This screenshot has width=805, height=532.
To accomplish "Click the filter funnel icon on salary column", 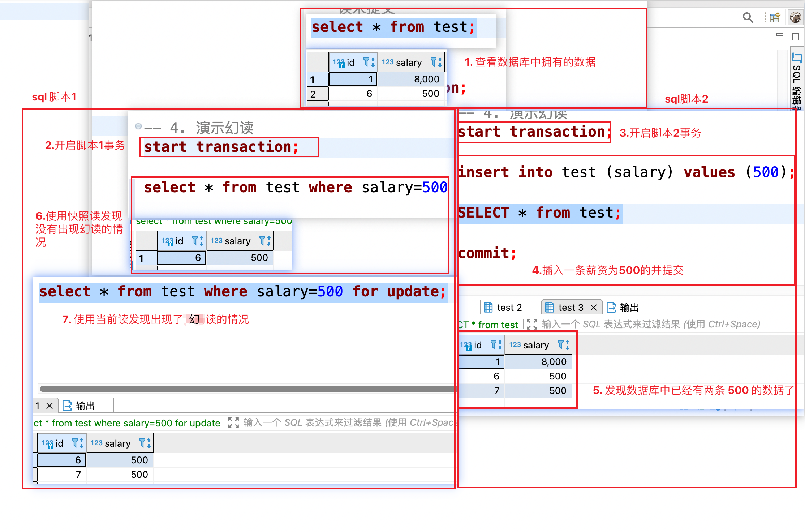I will 433,62.
